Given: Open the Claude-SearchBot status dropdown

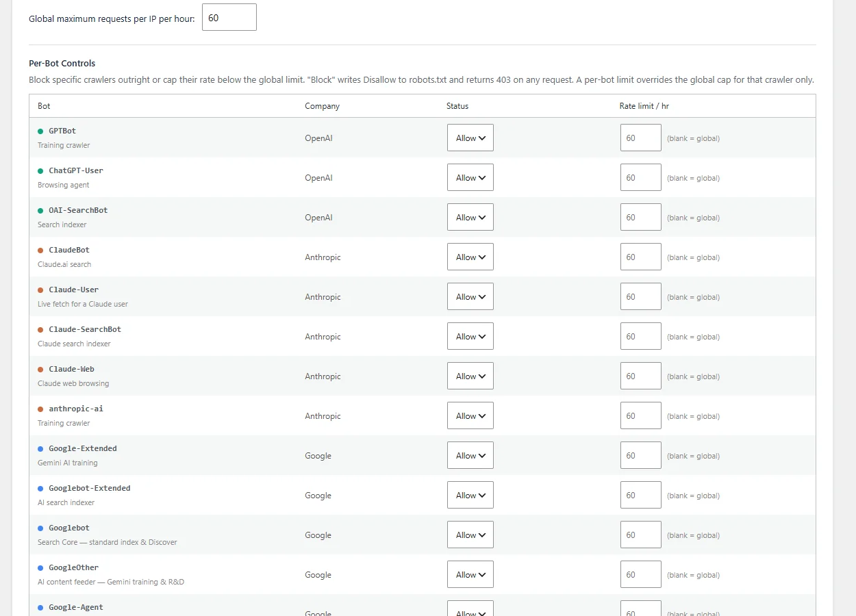Looking at the screenshot, I should (x=470, y=336).
